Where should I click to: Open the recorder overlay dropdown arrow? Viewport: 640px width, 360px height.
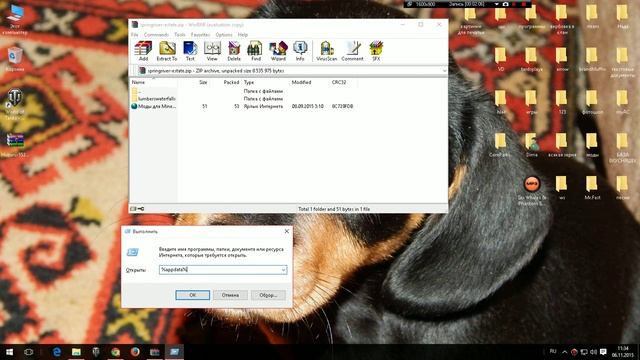click(x=496, y=4)
